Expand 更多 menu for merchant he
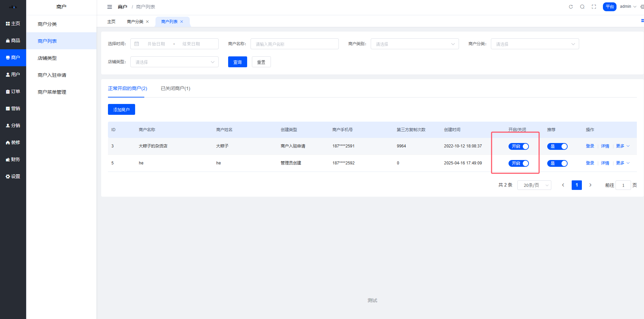Image resolution: width=644 pixels, height=319 pixels. [622, 163]
